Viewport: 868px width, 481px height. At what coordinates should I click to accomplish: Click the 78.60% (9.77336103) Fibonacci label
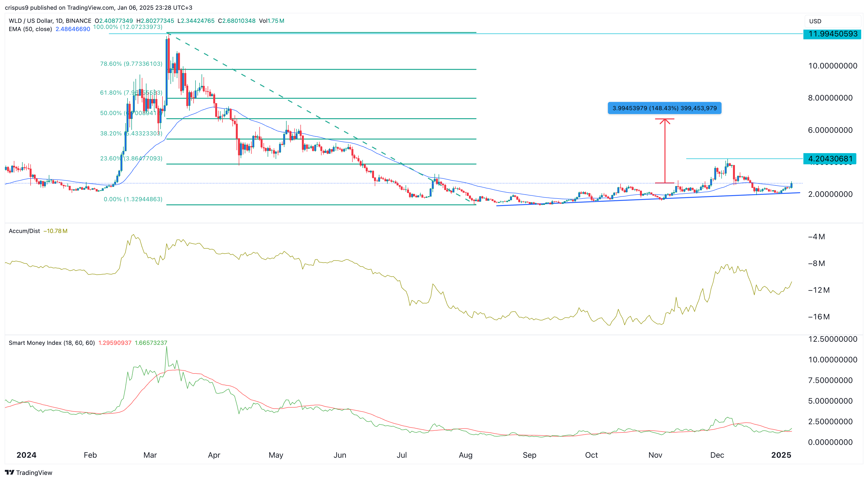pos(131,64)
